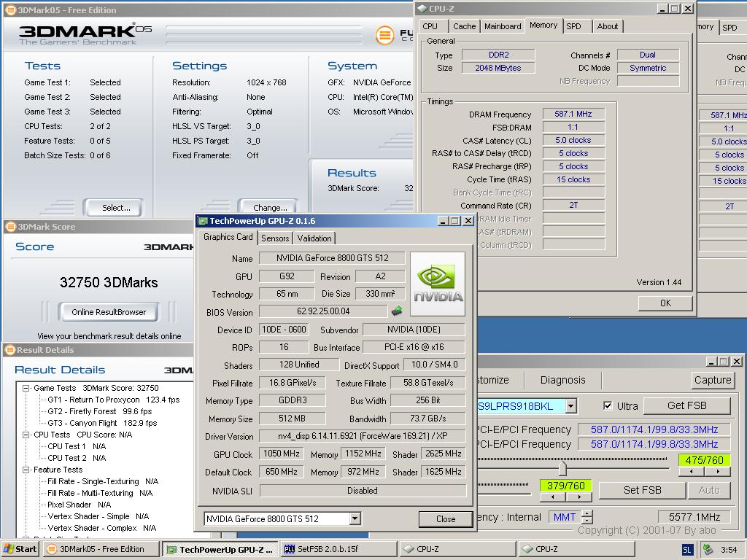The width and height of the screenshot is (747, 560).
Task: Open the CPU tab in CPU-Z
Action: pos(430,26)
